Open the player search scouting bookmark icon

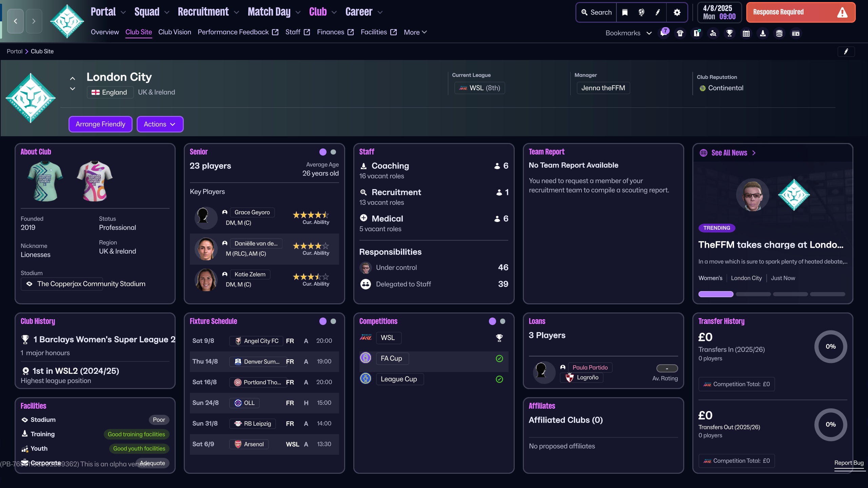713,33
